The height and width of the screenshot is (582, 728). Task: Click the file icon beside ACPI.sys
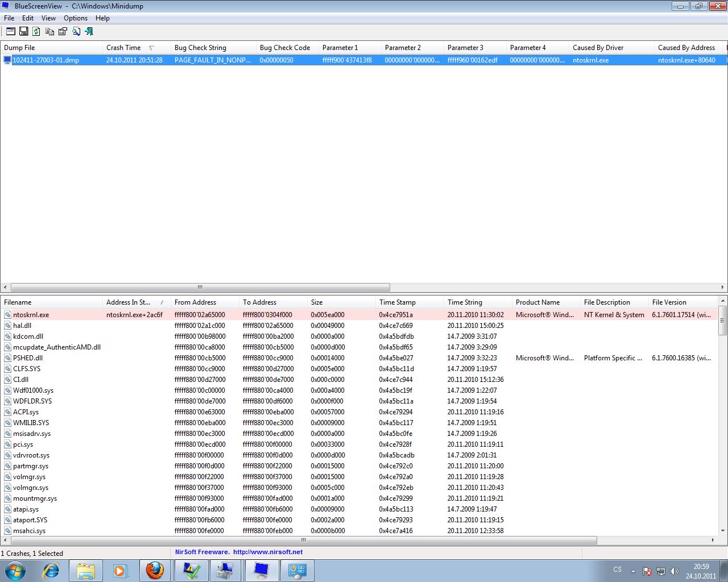[8, 412]
